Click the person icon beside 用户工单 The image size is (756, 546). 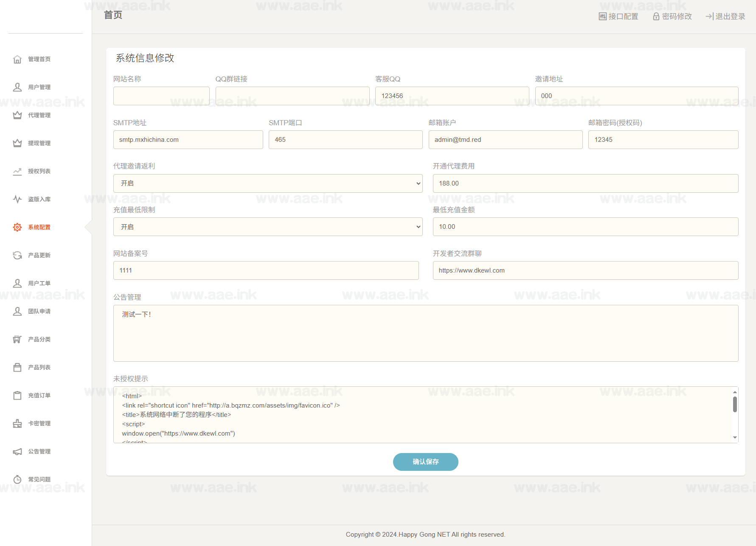pyautogui.click(x=17, y=283)
